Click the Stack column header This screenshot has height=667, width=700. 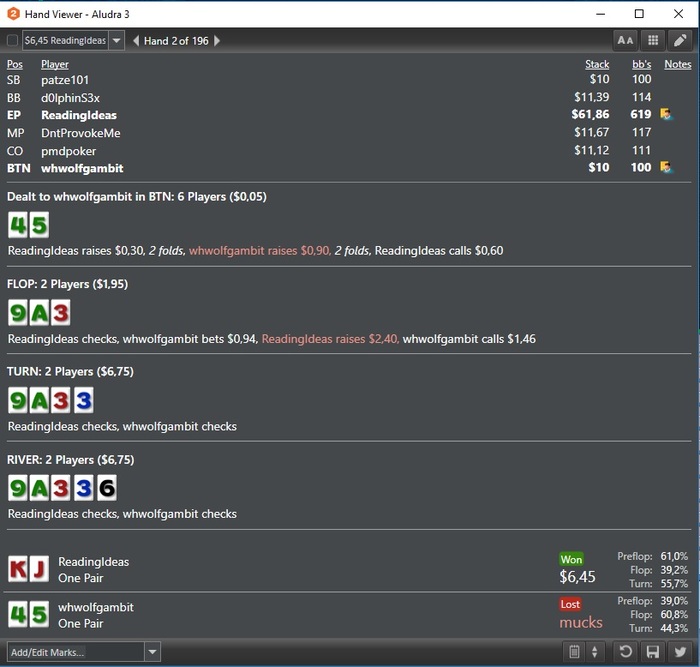(x=597, y=64)
